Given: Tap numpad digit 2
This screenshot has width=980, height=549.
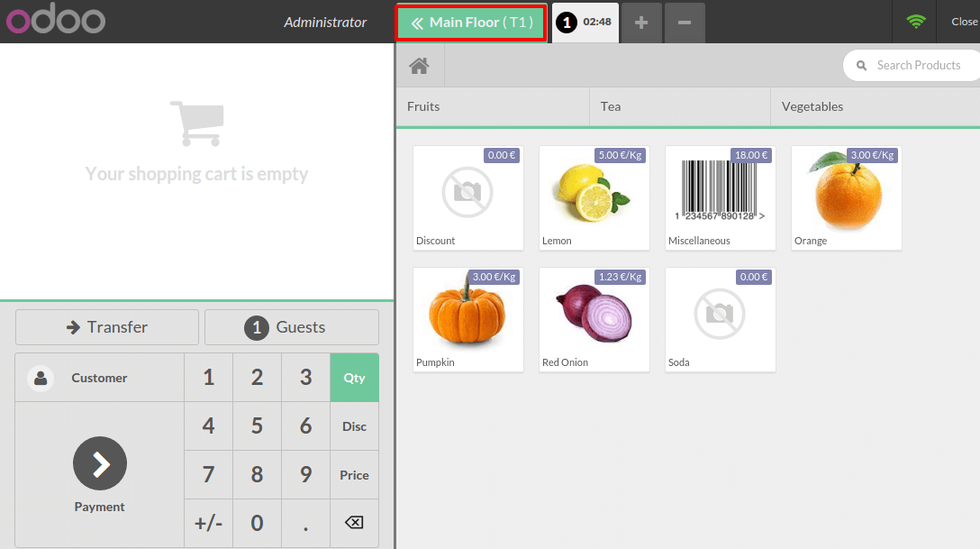Looking at the screenshot, I should 257,378.
